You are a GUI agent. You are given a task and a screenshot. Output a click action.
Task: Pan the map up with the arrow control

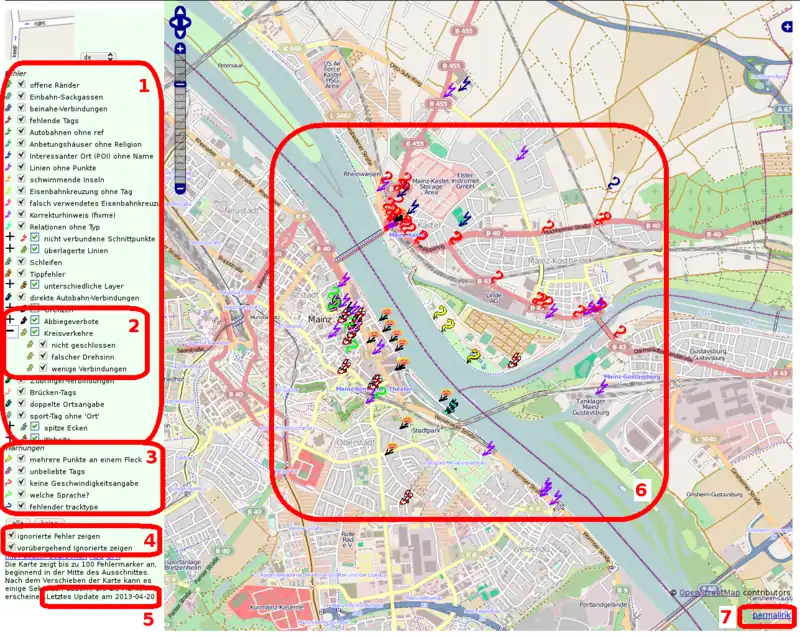click(x=180, y=12)
